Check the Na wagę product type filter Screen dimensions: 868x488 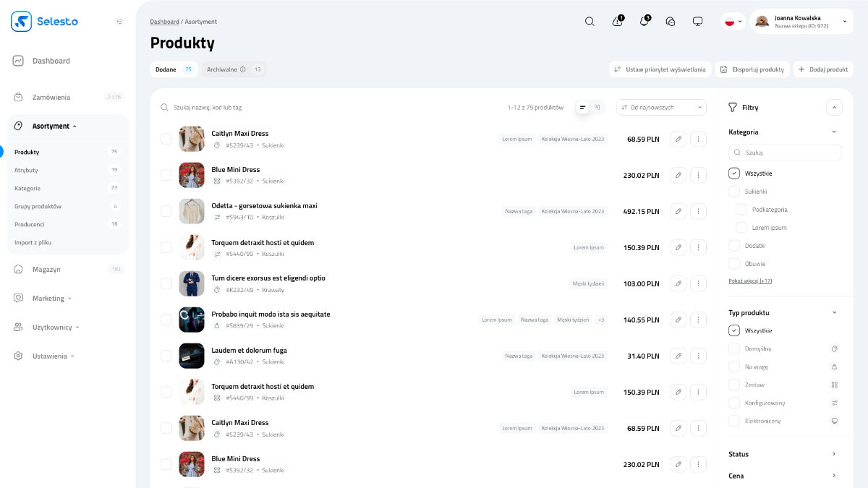click(734, 367)
